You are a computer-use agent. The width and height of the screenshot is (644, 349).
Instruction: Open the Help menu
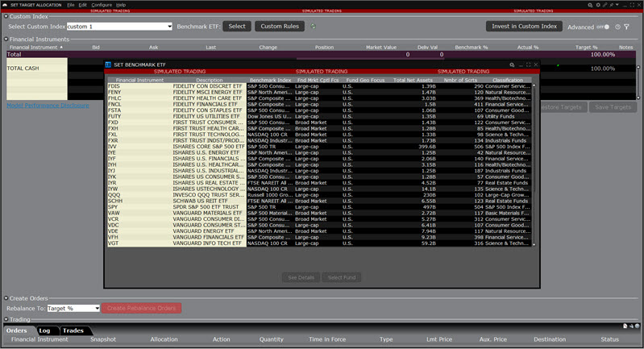coord(121,5)
